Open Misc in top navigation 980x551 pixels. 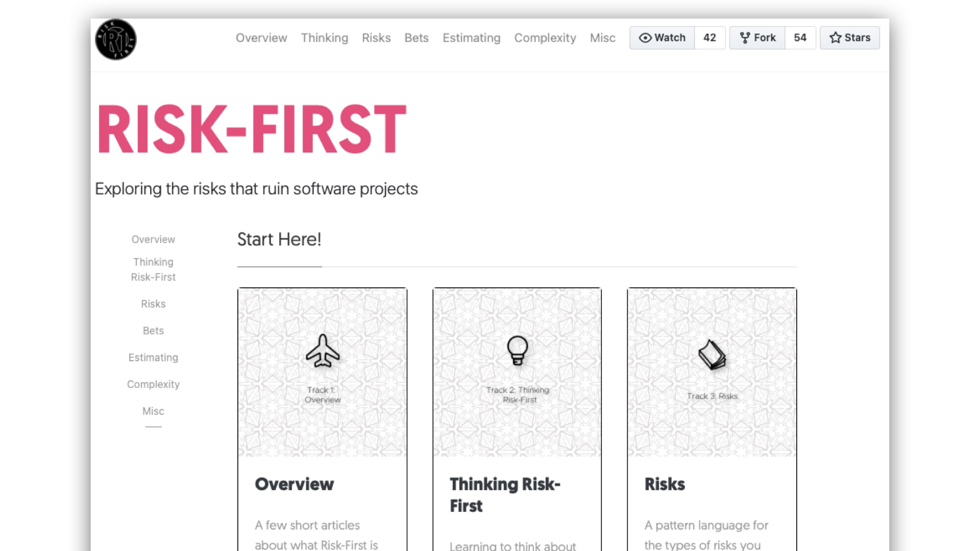(x=603, y=38)
